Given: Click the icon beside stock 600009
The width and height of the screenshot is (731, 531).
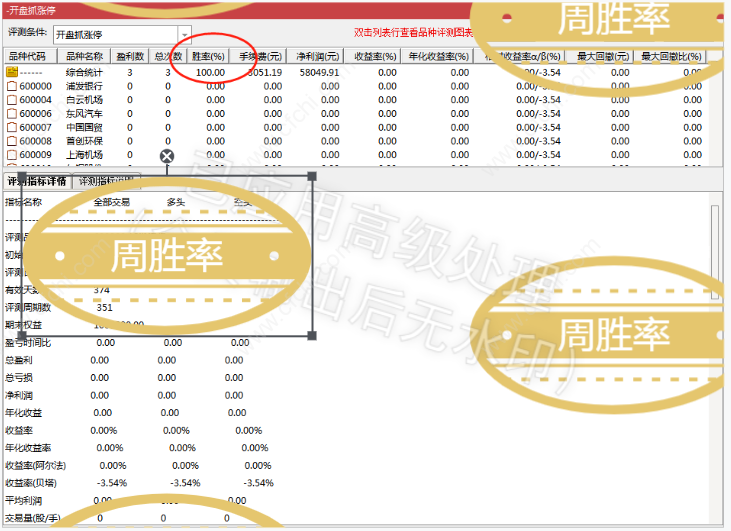Looking at the screenshot, I should [x=12, y=155].
